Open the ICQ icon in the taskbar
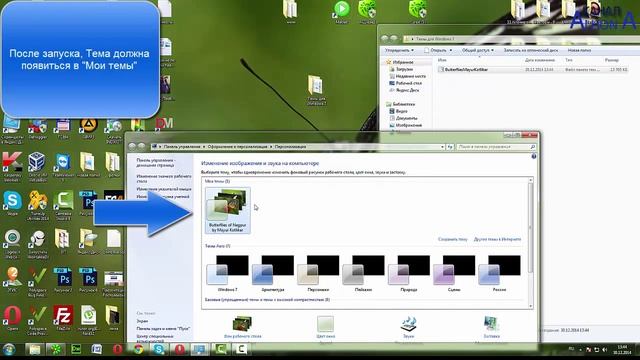640x360 pixels. 56,349
